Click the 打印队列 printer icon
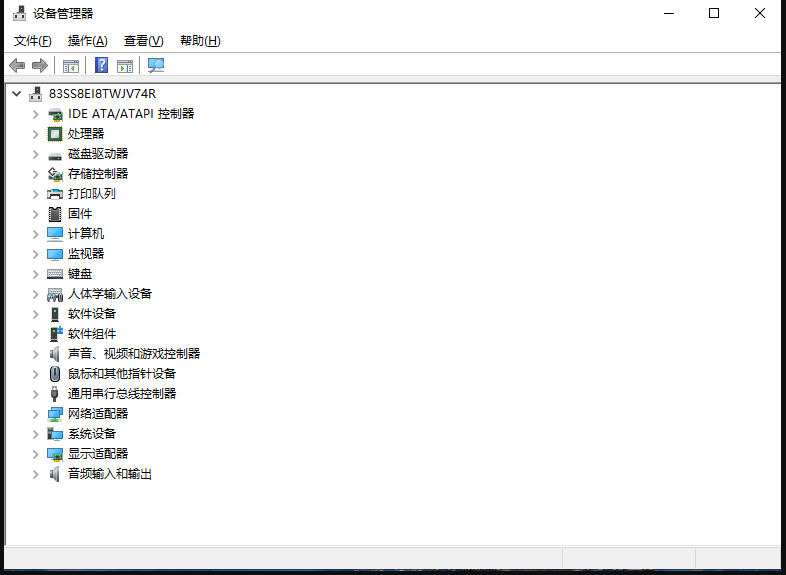Image resolution: width=786 pixels, height=575 pixels. click(x=55, y=194)
